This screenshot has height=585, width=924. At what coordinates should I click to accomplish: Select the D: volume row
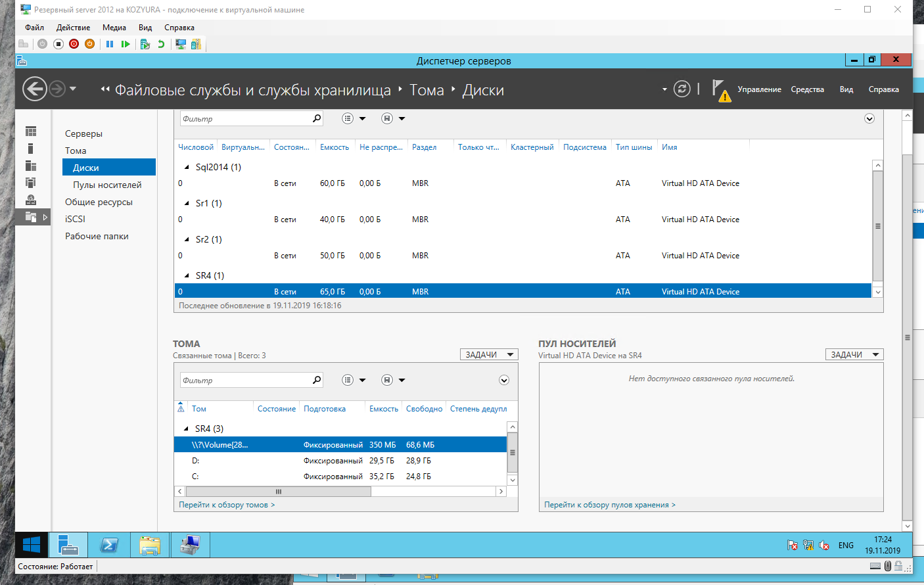[340, 461]
